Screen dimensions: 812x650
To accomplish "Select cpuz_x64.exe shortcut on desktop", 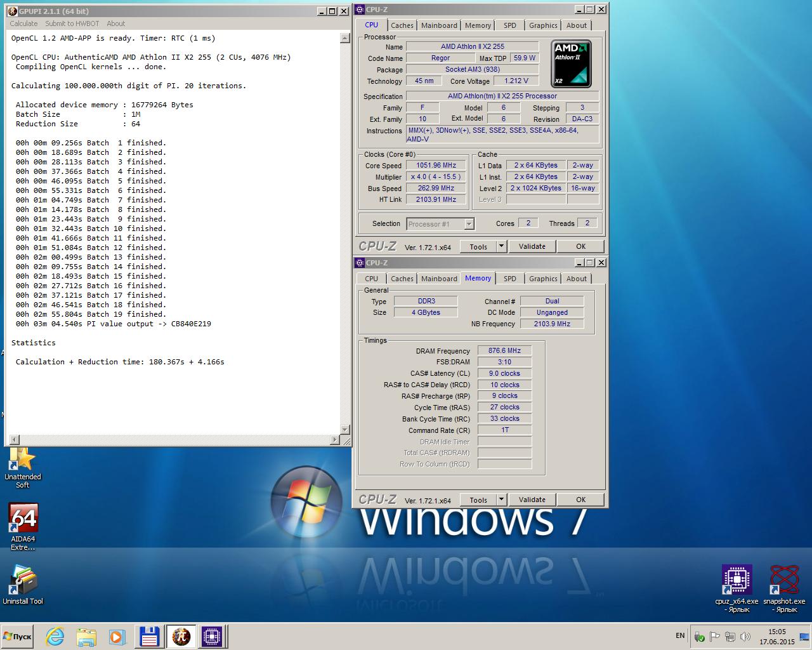I will (x=737, y=589).
